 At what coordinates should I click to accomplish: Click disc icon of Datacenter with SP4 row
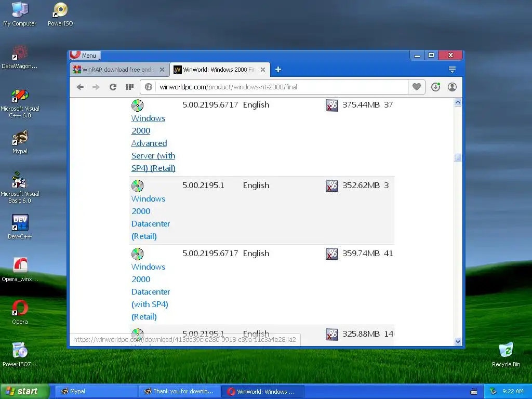pos(137,254)
